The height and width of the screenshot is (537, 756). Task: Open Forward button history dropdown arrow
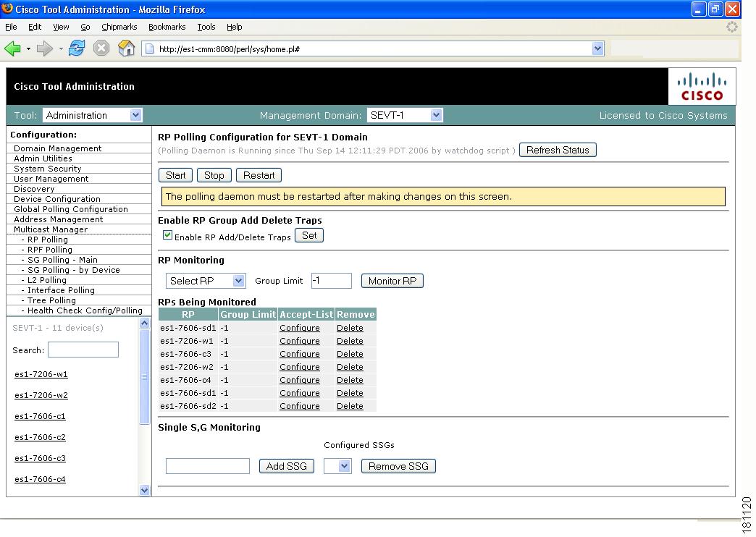click(61, 48)
